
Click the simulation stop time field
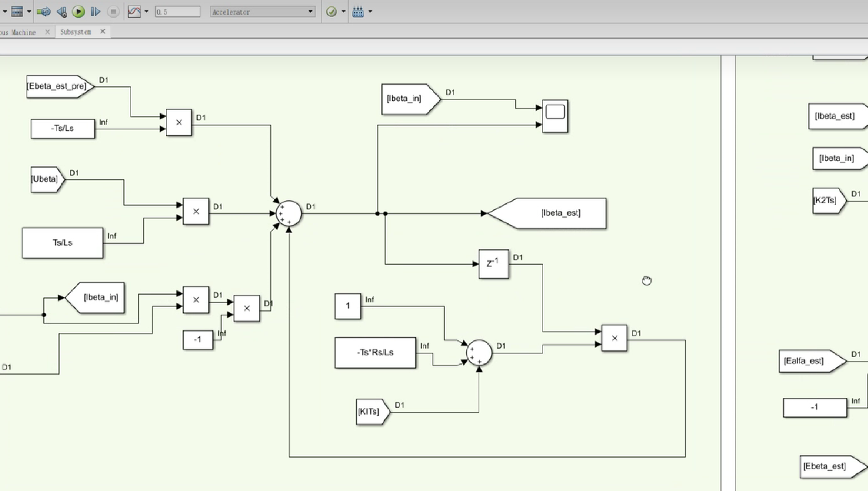pyautogui.click(x=177, y=12)
